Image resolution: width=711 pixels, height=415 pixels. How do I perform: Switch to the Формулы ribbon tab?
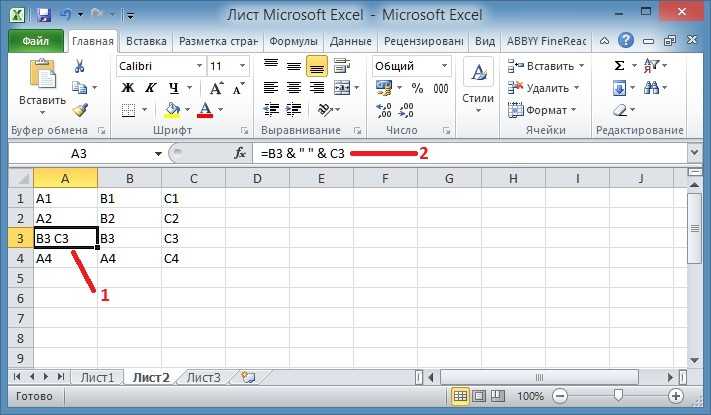[293, 41]
